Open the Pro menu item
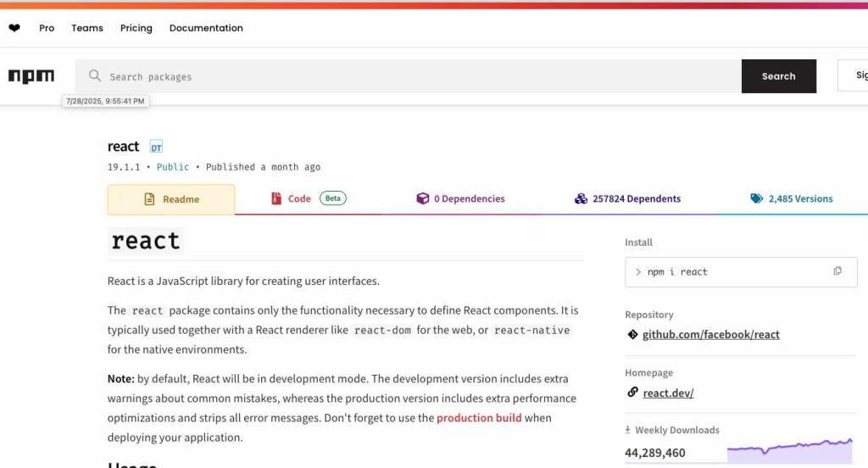 pos(47,28)
